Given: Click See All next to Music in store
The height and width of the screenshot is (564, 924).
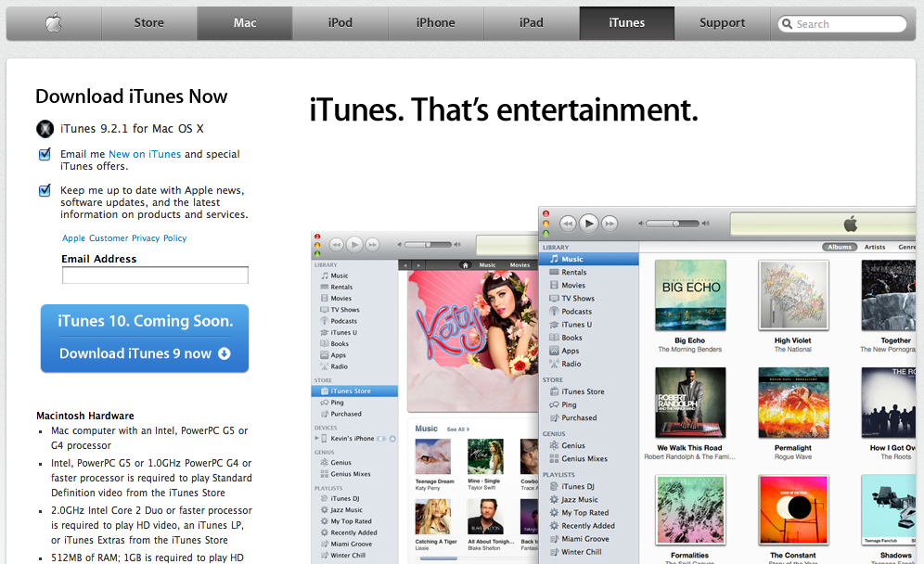Looking at the screenshot, I should (458, 429).
